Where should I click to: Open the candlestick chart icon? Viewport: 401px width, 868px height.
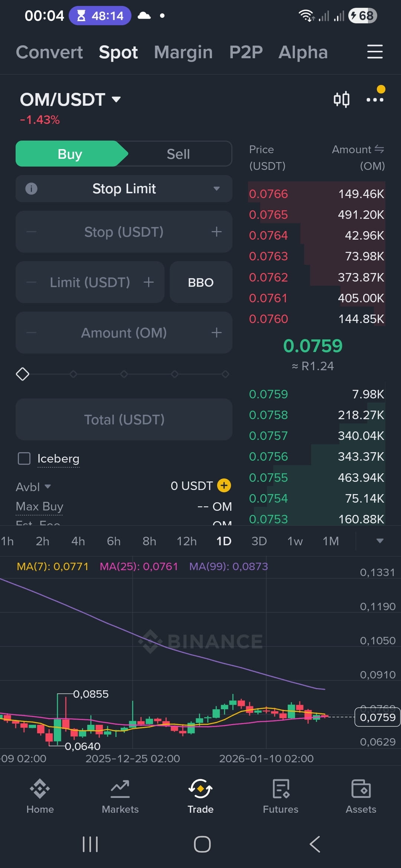tap(341, 99)
